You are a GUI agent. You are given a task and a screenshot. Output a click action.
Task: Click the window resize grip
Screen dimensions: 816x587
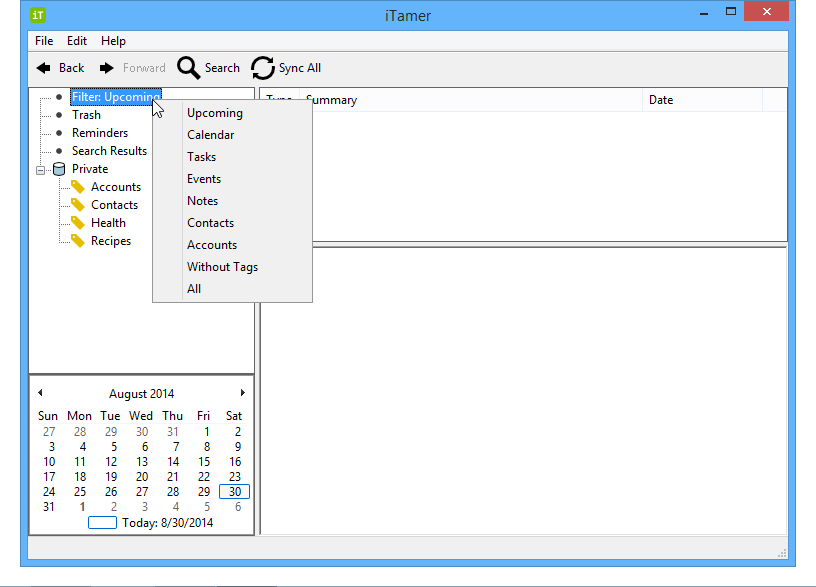point(782,553)
